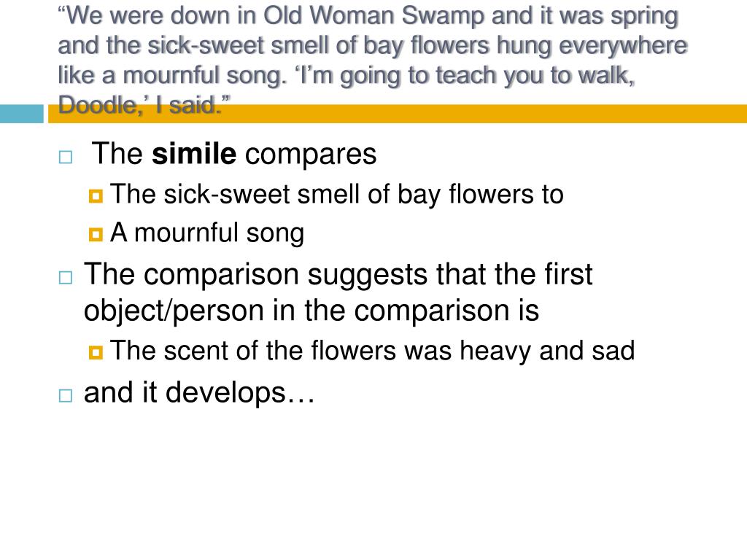The width and height of the screenshot is (747, 560).
Task: Click the orange bullet before 'The sick-sweet smell'
Action: coord(96,195)
